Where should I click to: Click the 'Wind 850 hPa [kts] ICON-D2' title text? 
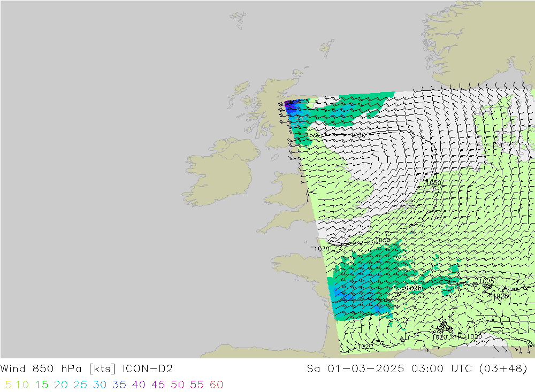[86, 369]
